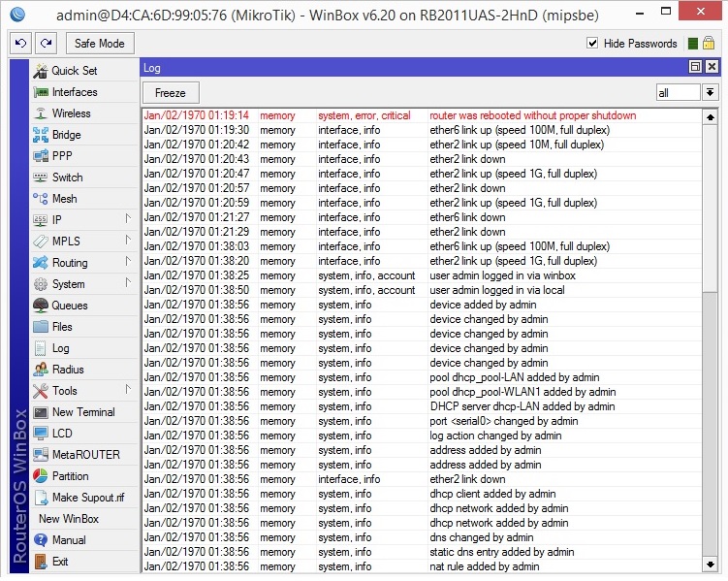
Task: Open the New WinBox menu item
Action: pyautogui.click(x=69, y=519)
